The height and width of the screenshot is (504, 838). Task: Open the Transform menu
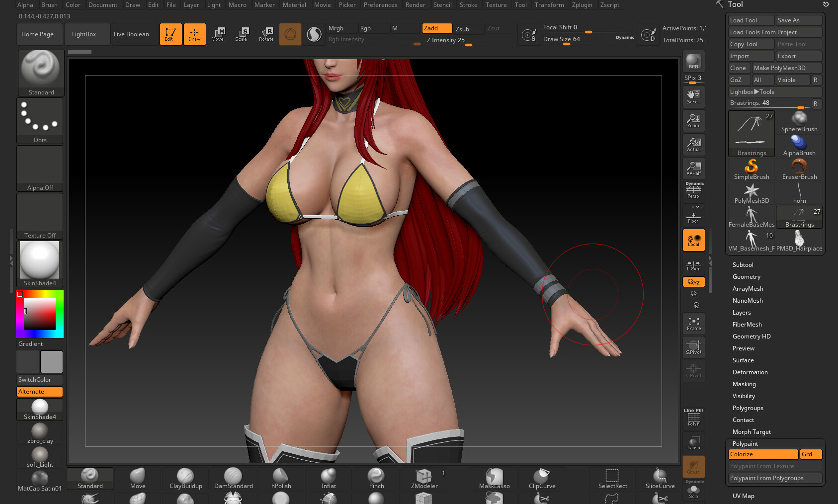point(549,5)
